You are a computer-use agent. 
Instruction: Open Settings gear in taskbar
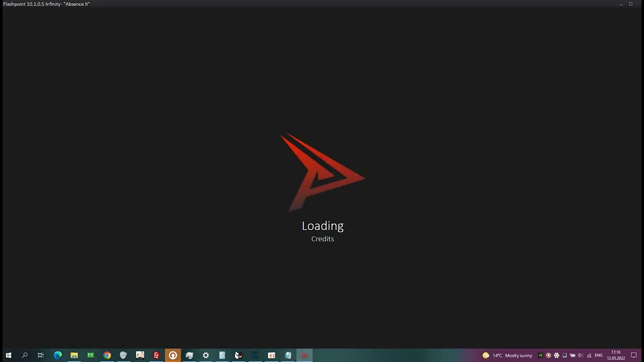pos(206,355)
